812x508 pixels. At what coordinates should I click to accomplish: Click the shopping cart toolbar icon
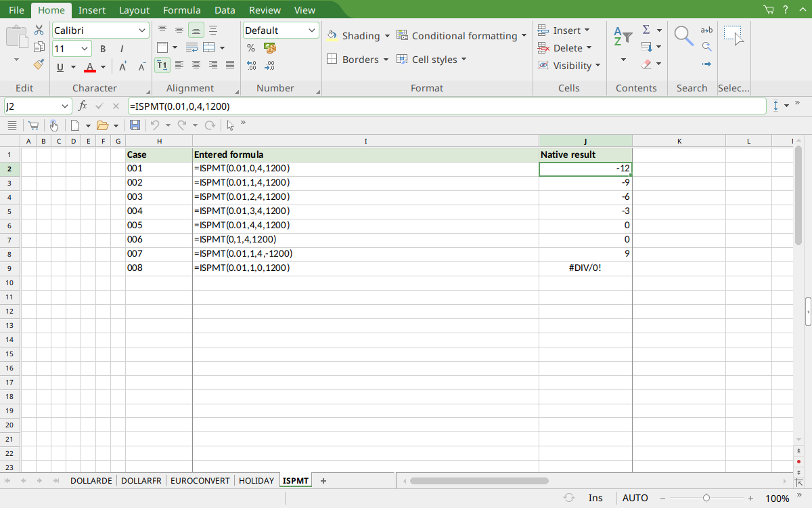click(x=32, y=125)
